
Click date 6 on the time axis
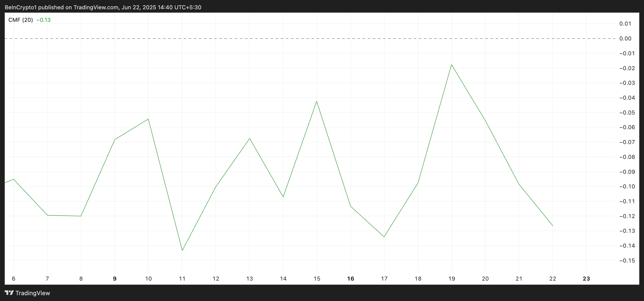(13, 278)
